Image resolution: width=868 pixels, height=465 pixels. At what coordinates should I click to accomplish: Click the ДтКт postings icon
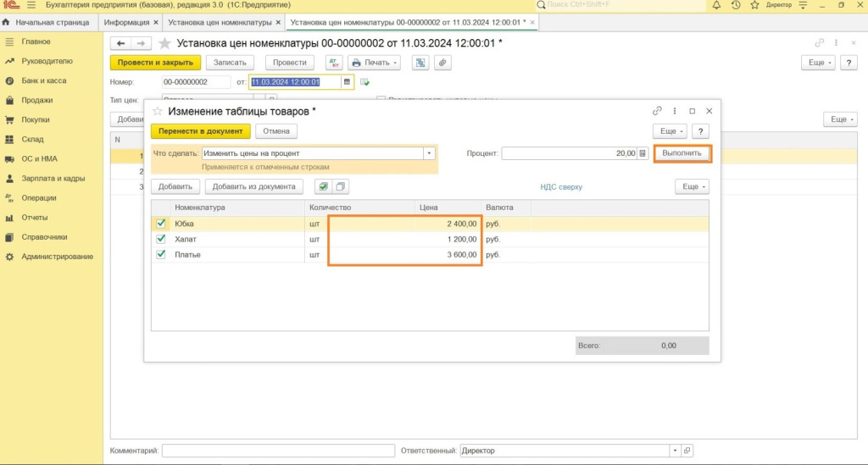(x=334, y=63)
